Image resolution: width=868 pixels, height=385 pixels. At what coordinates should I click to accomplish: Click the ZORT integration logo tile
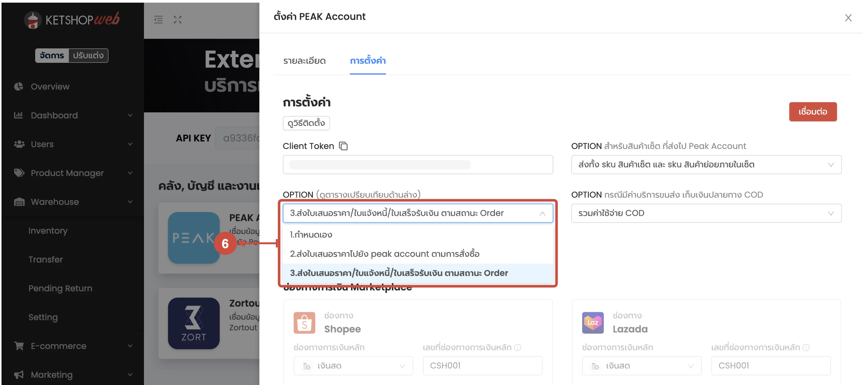coord(194,323)
